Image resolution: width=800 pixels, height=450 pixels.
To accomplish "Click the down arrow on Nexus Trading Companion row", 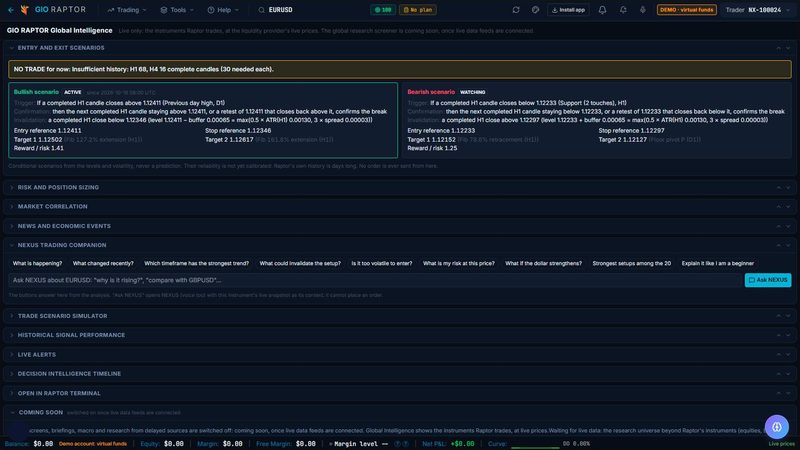I will coord(788,245).
